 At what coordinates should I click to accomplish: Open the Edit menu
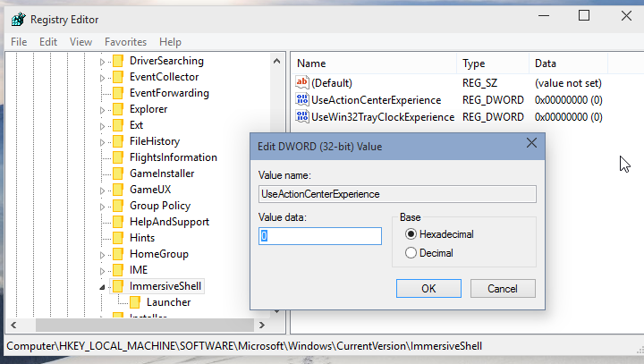48,42
